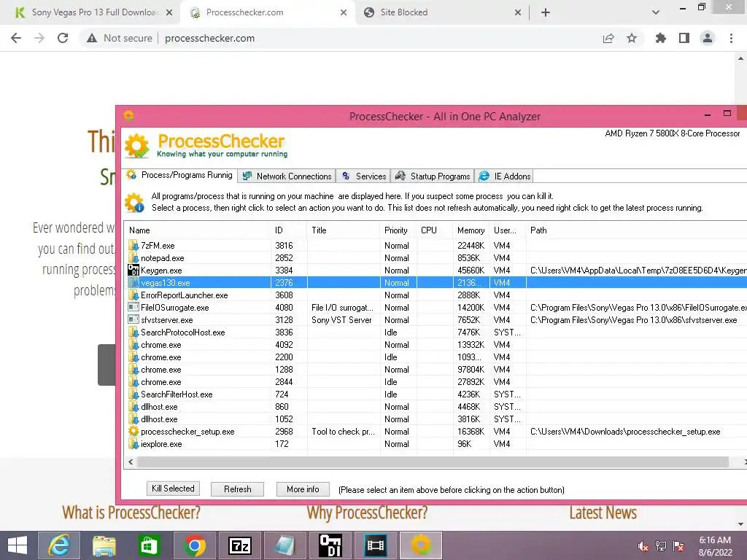Screen dimensions: 747x560
Task: Open File Explorer from taskbar
Action: coord(104,545)
